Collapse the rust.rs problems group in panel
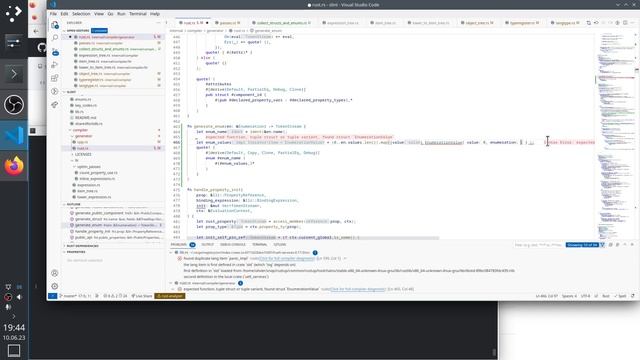The width and height of the screenshot is (640, 360). [x=171, y=283]
